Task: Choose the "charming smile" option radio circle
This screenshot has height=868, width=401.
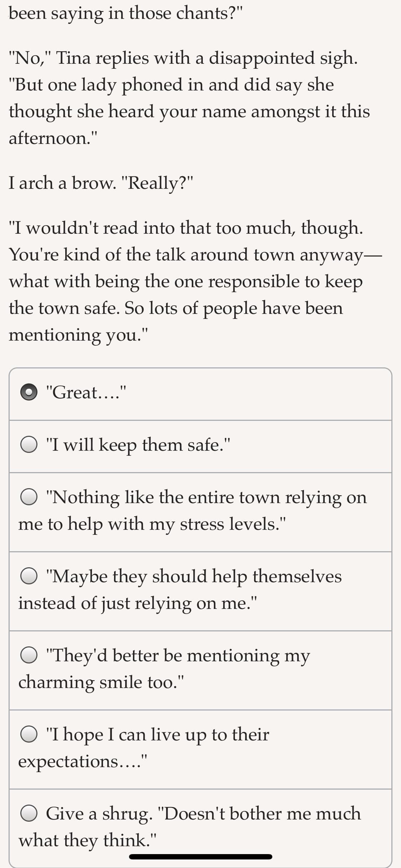Action: point(29,655)
